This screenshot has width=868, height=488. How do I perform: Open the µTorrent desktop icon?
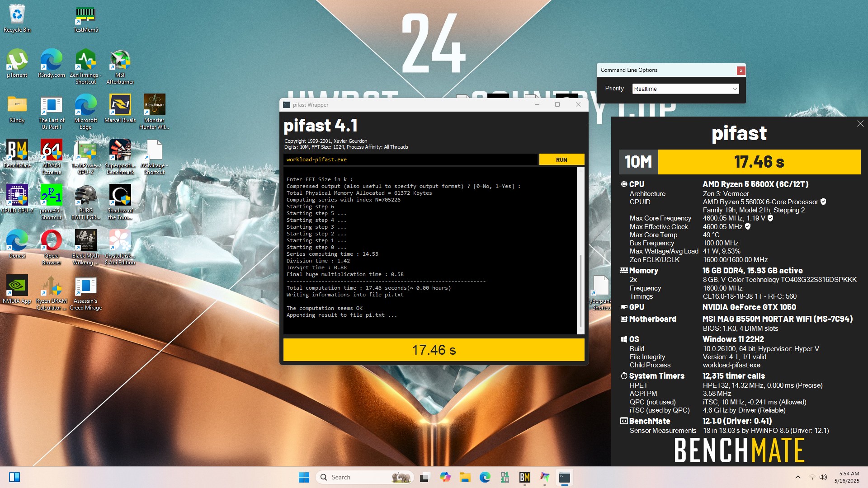(17, 63)
